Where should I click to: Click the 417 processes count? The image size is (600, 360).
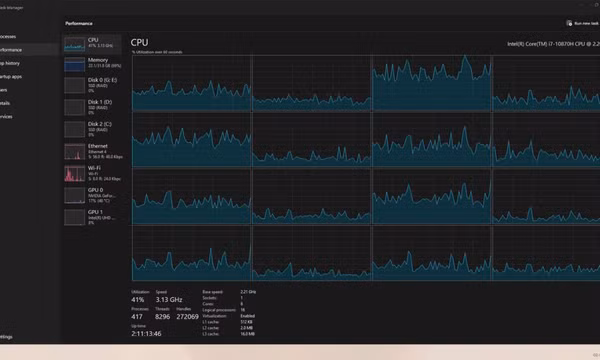pyautogui.click(x=137, y=317)
